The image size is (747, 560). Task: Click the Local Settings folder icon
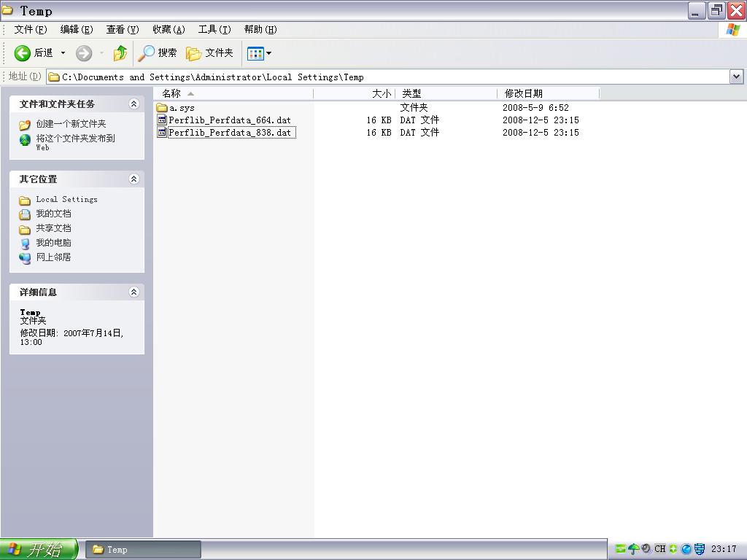coord(25,201)
